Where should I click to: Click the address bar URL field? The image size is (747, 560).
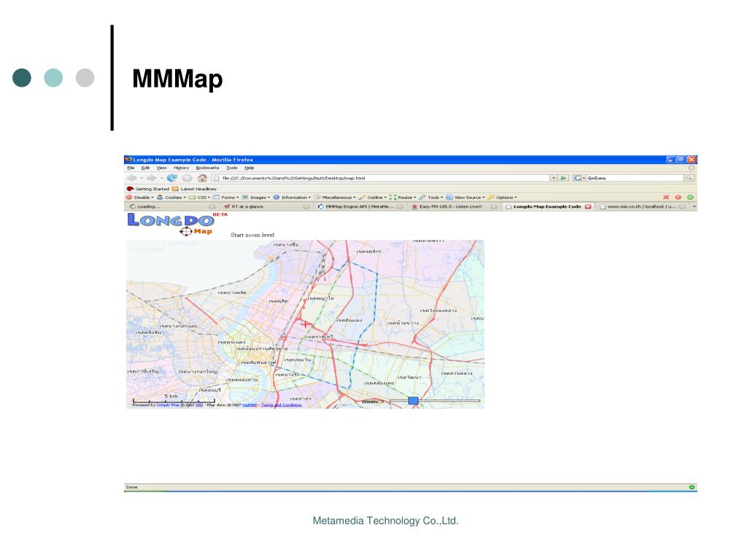[x=381, y=178]
